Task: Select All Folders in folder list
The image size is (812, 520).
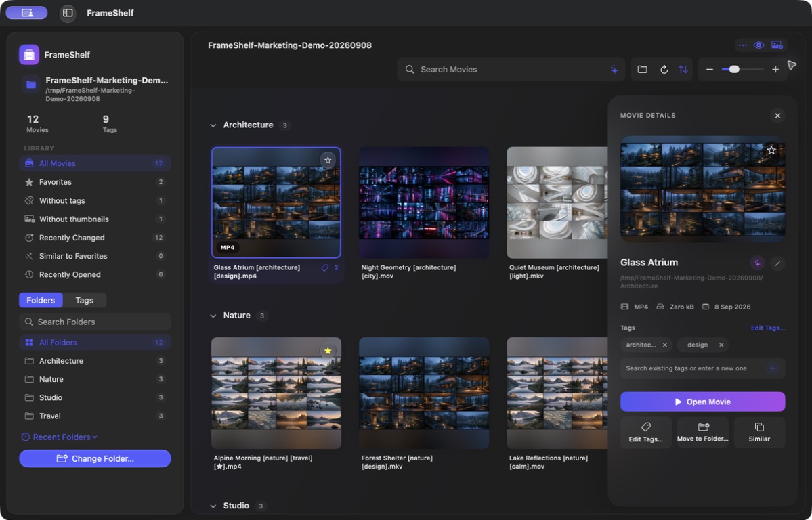Action: coord(95,343)
